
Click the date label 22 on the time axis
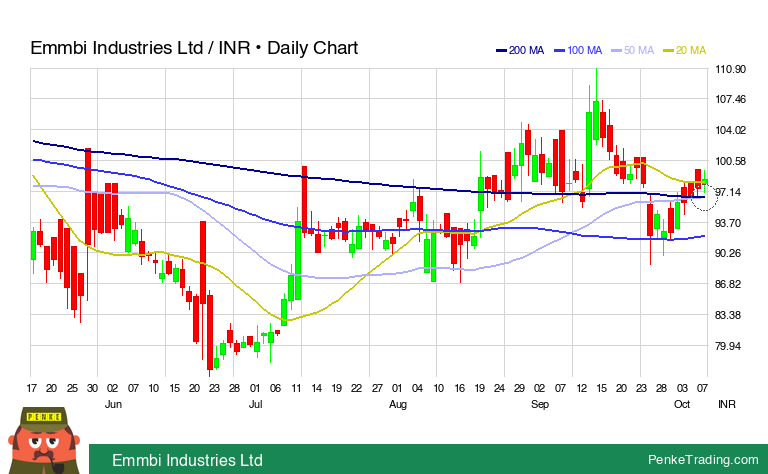[x=356, y=388]
